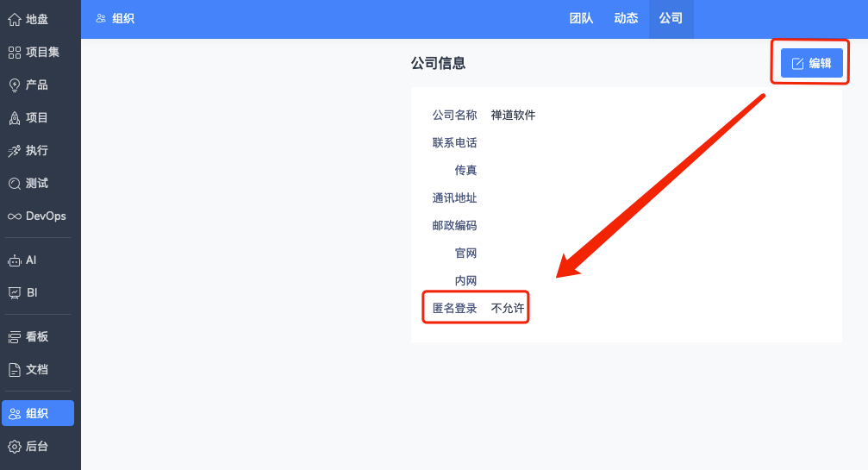This screenshot has width=868, height=470.
Task: Open the 项目集 grid icon
Action: click(15, 52)
